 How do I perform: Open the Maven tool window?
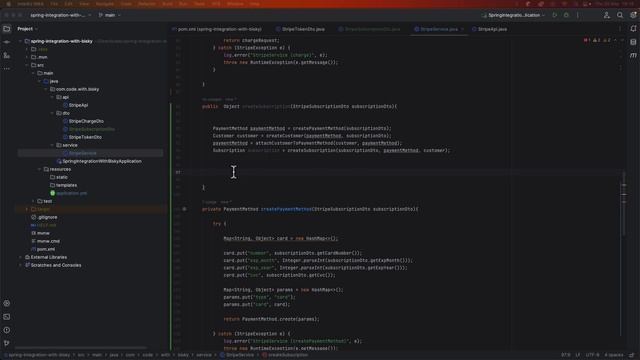(633, 55)
